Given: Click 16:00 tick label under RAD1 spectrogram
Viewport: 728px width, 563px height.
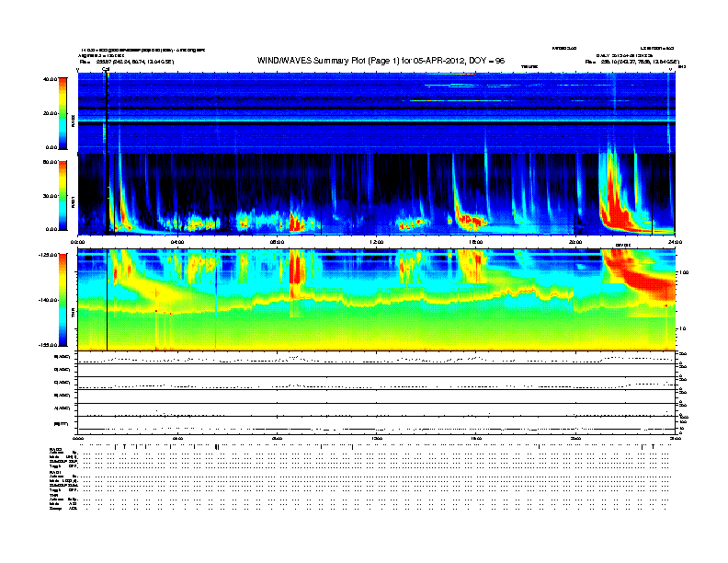Looking at the screenshot, I should [x=476, y=242].
